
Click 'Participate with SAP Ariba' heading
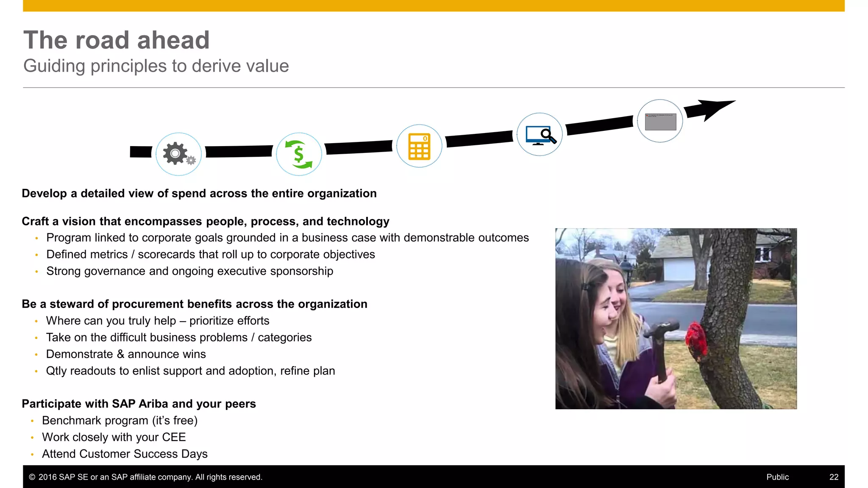coord(139,404)
